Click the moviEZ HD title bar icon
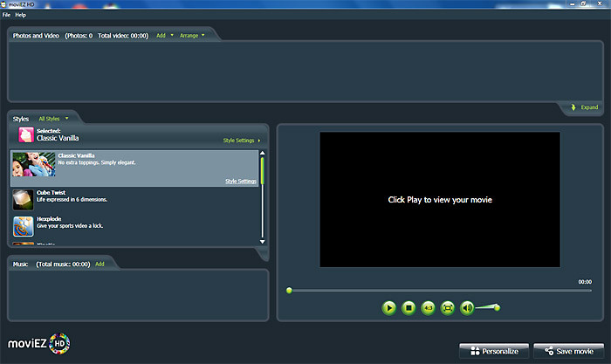The image size is (611, 364). click(3, 4)
